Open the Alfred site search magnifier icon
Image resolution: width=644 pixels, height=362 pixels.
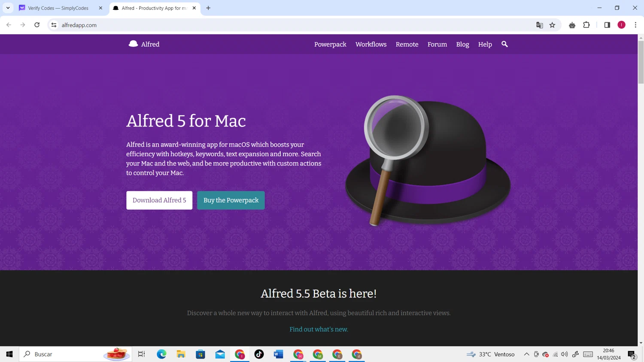(504, 44)
